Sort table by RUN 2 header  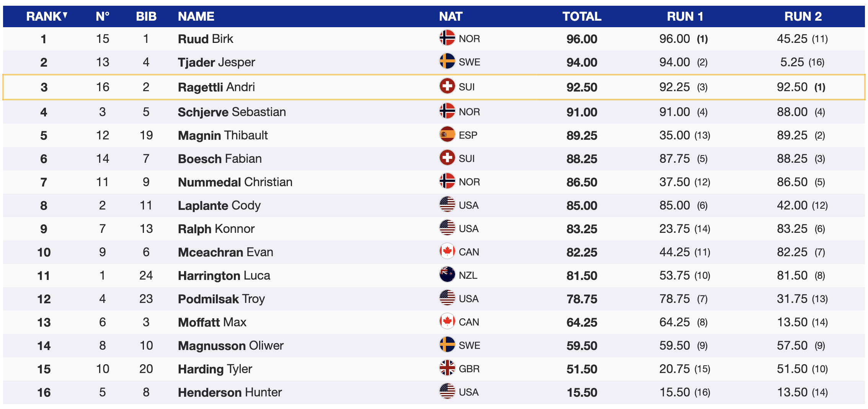click(803, 16)
